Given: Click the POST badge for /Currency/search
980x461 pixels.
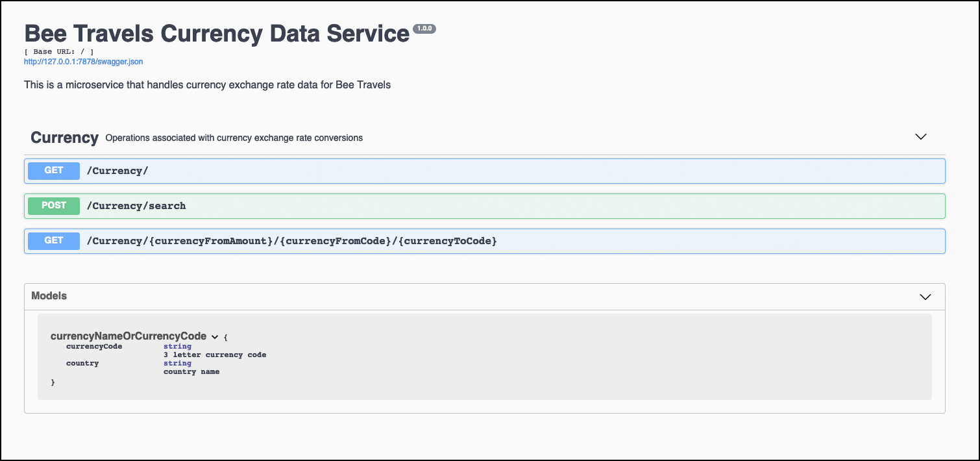Looking at the screenshot, I should [54, 206].
